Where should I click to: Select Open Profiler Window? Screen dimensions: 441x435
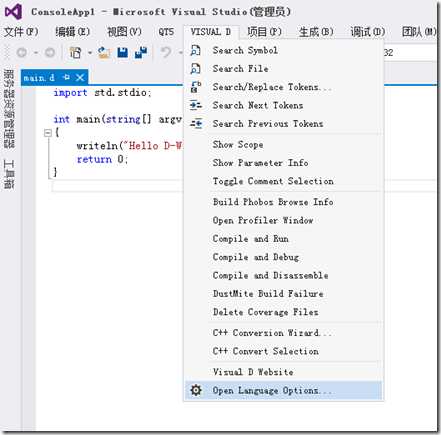(283, 220)
